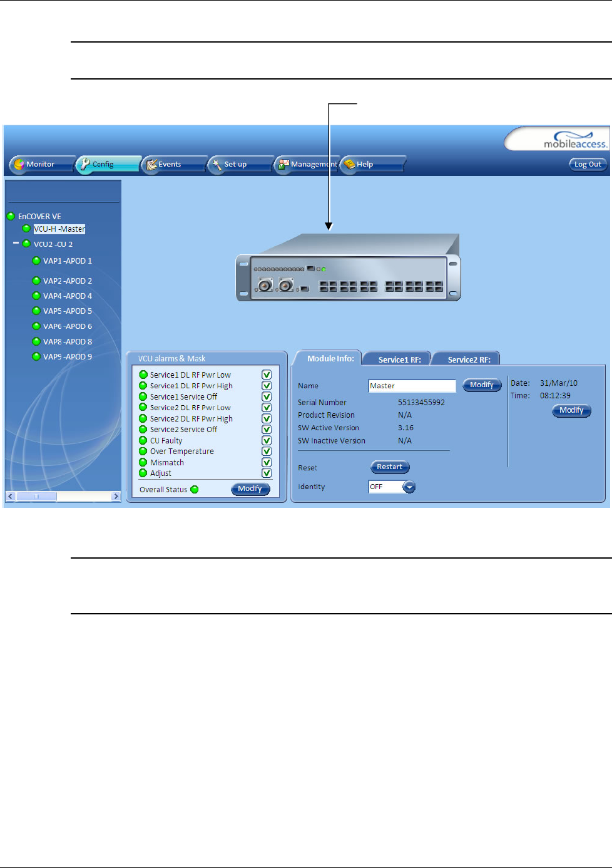Click the Log Out button
Screen dimensions: 612x868
coord(588,164)
